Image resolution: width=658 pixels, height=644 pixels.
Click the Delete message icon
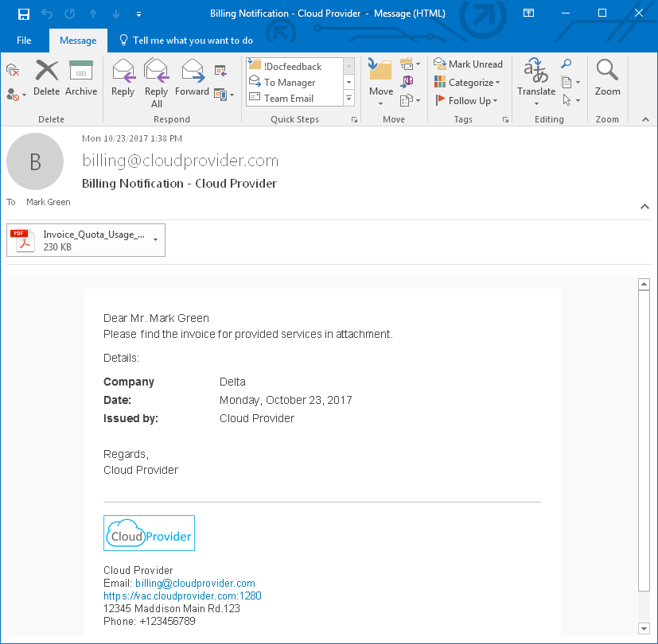47,78
